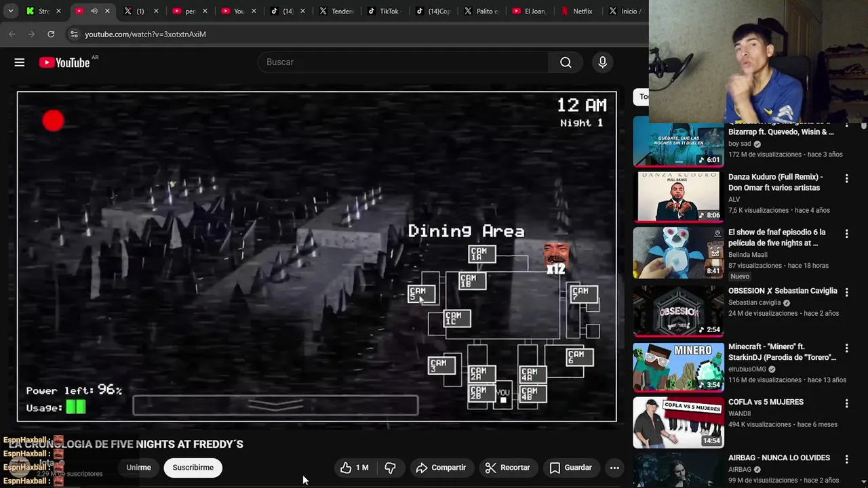
Task: Select CAM 7 on the map
Action: [x=584, y=293]
